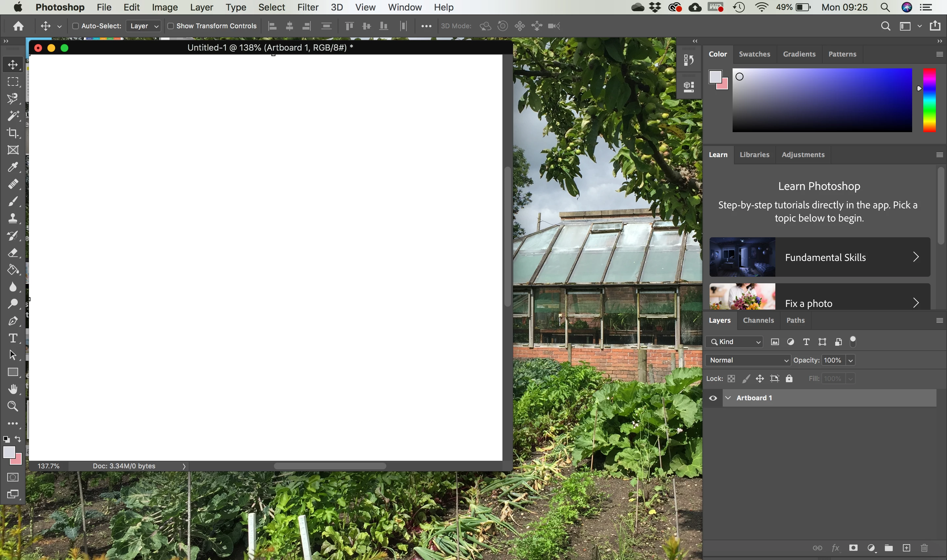The height and width of the screenshot is (560, 947).
Task: Open the Kind filter dropdown in Layers
Action: click(734, 342)
